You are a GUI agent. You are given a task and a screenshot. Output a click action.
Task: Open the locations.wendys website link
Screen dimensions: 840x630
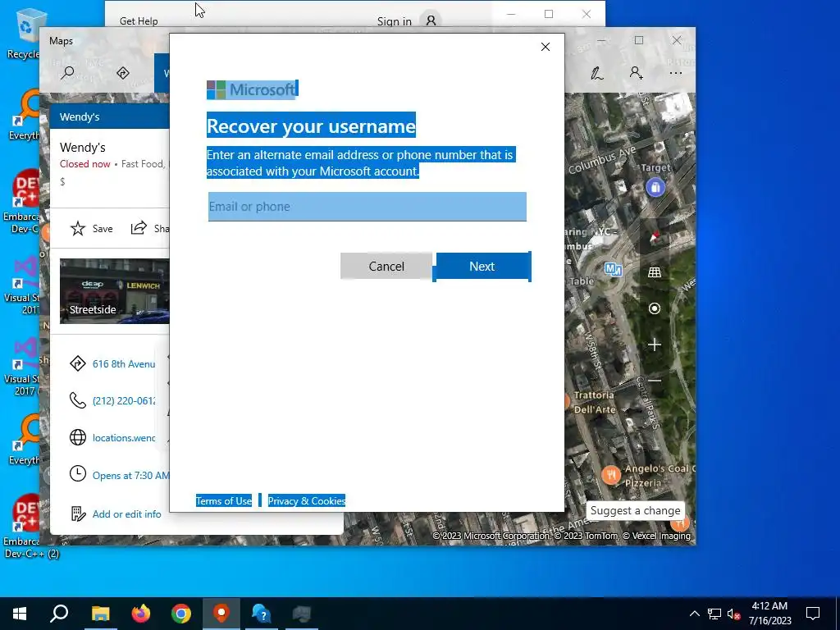pyautogui.click(x=124, y=438)
